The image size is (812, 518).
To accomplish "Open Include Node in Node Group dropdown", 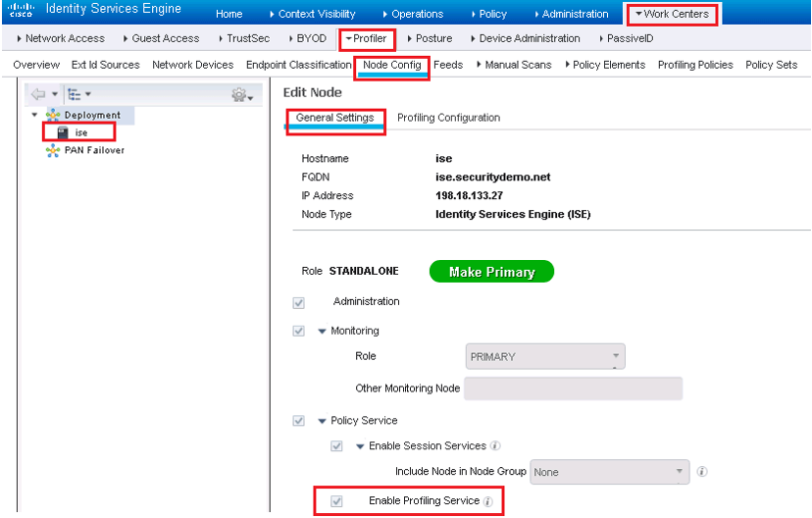I will point(610,472).
